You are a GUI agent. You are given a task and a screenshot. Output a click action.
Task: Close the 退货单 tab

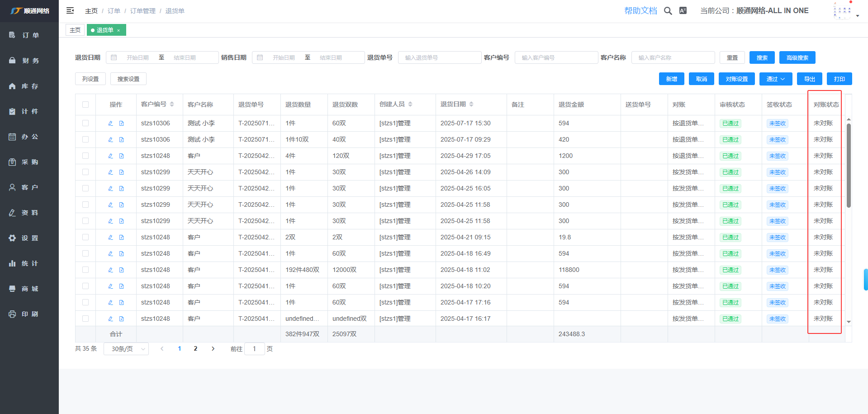click(x=119, y=30)
